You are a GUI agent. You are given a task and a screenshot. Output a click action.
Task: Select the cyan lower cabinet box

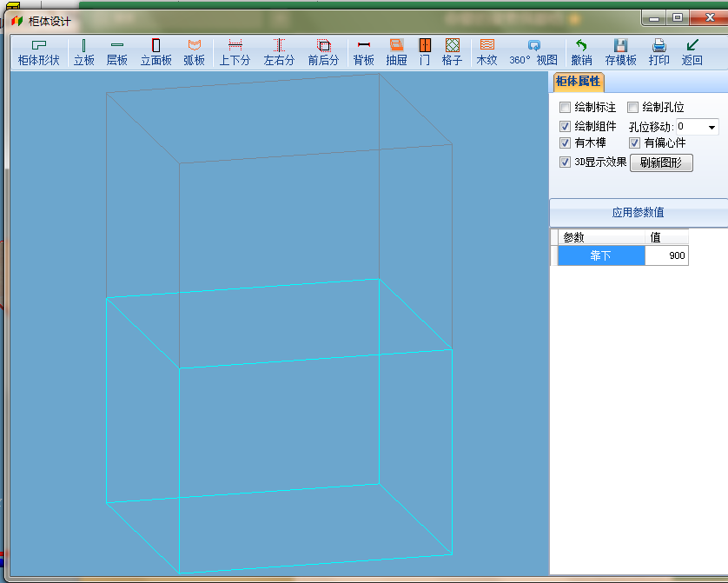(x=279, y=426)
